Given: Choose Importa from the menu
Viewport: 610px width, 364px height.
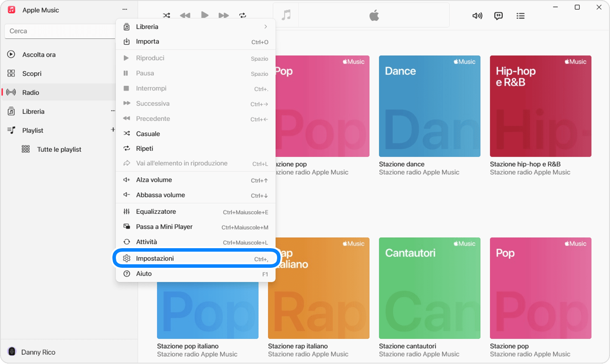Looking at the screenshot, I should point(196,42).
